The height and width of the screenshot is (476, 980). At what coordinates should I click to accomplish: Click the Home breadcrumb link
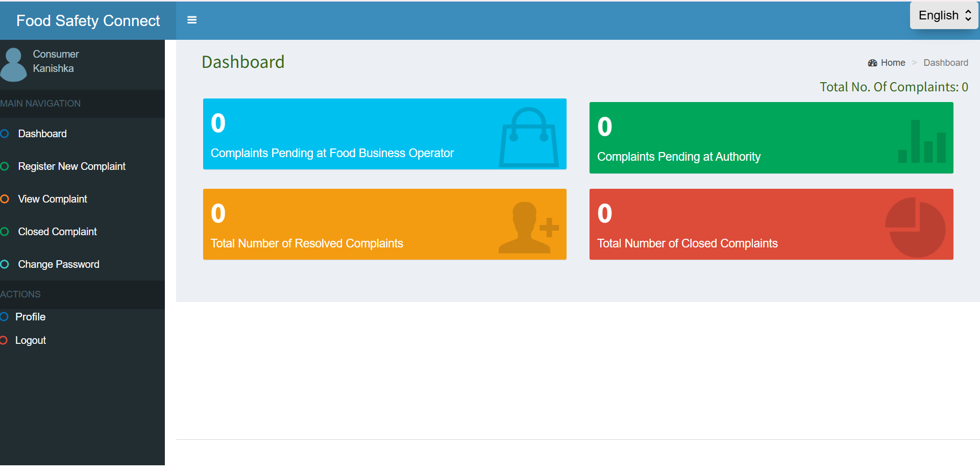coord(893,63)
